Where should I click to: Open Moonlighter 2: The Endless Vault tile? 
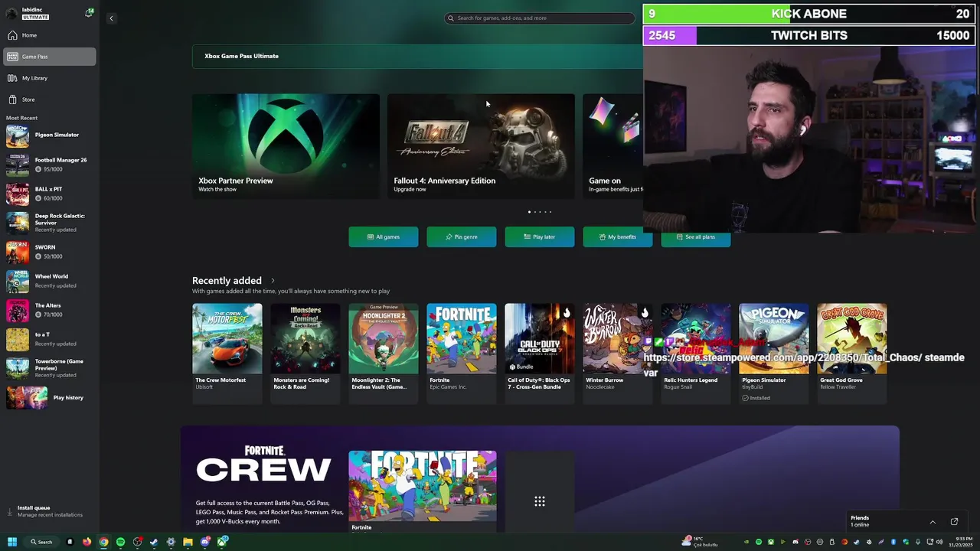(x=384, y=352)
